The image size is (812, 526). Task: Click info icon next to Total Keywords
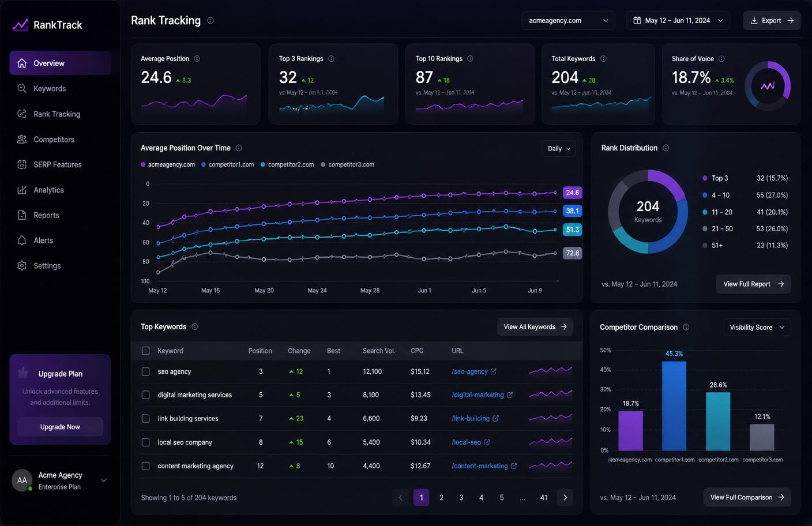coord(603,59)
